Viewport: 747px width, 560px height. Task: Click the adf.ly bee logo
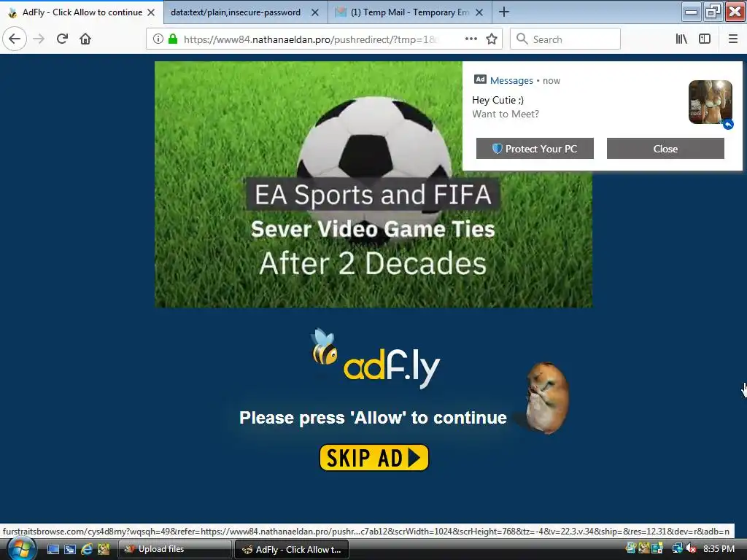point(376,359)
